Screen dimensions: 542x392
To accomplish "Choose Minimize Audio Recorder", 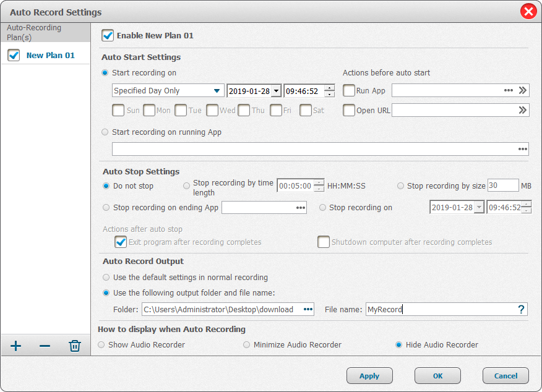I will (x=246, y=344).
